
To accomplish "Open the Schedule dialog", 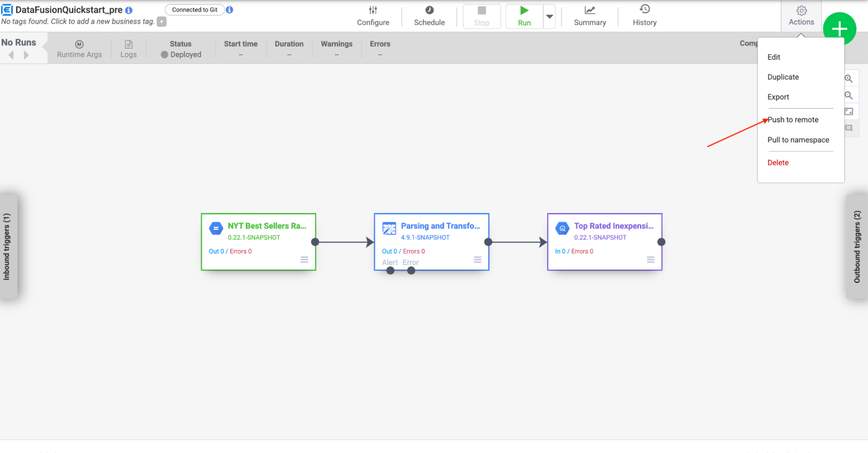I will [429, 16].
